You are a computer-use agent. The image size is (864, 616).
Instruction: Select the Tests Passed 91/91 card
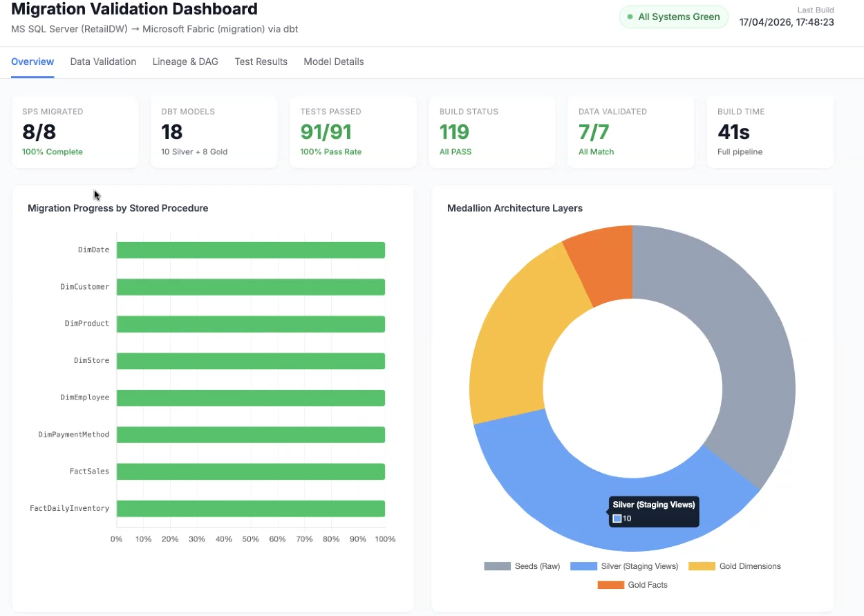click(353, 132)
